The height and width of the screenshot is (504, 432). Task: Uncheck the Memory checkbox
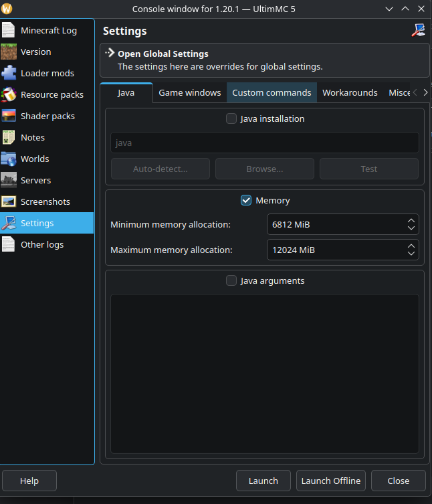[x=246, y=200]
